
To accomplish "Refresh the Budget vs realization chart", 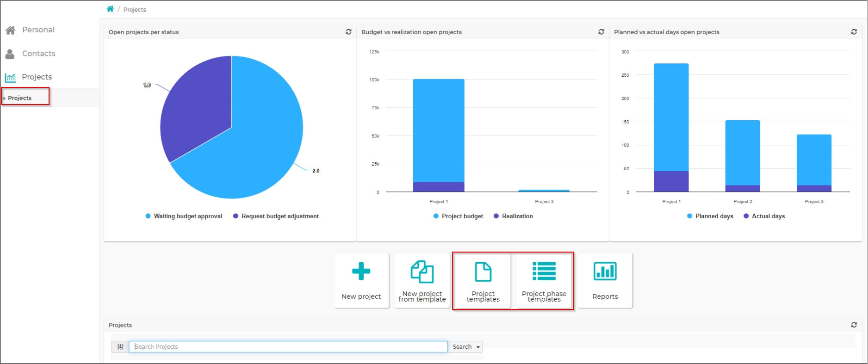I will click(601, 32).
